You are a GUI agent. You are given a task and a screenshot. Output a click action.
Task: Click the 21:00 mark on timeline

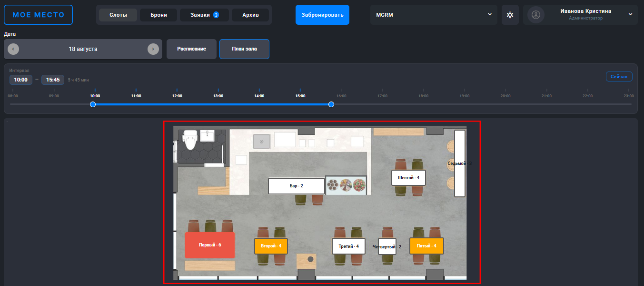pyautogui.click(x=546, y=96)
